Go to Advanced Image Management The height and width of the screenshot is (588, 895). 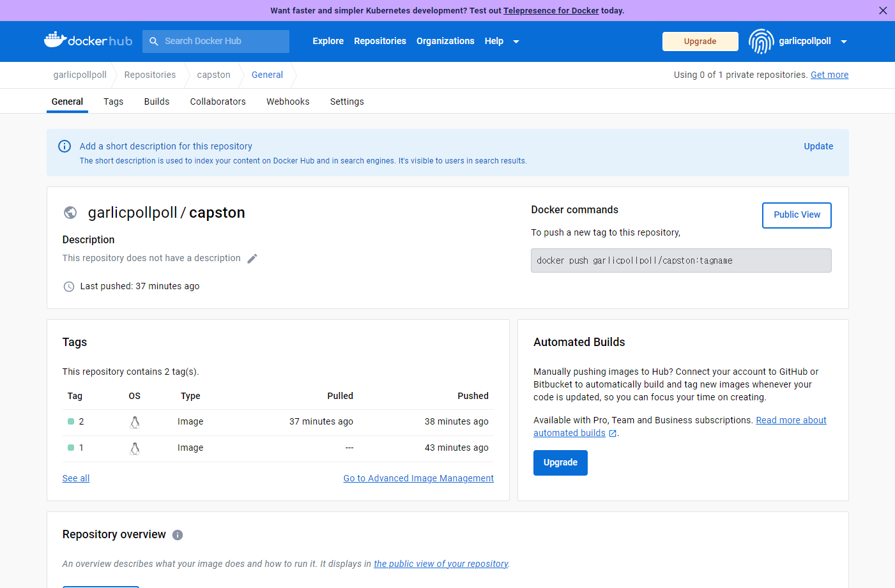point(418,478)
